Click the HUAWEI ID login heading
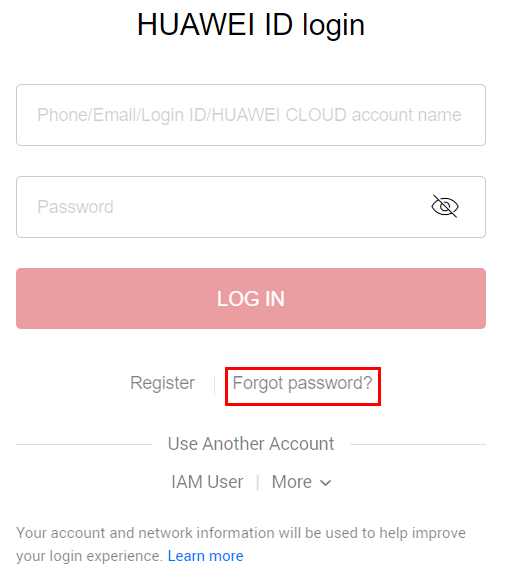 coord(251,25)
